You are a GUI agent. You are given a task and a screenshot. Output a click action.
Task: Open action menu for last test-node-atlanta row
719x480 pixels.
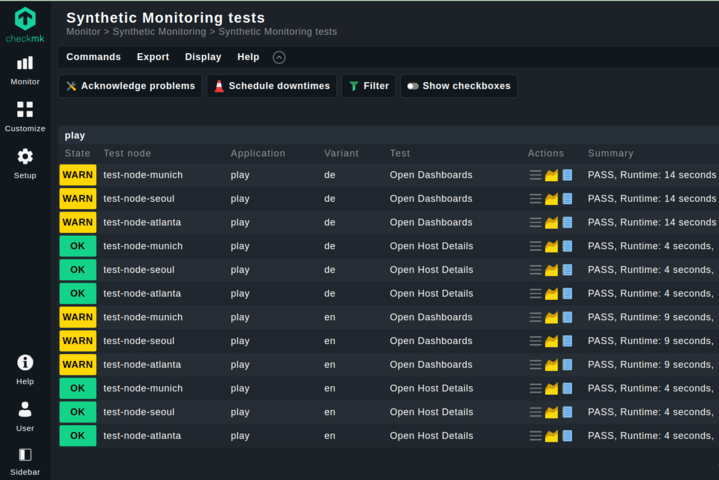535,436
